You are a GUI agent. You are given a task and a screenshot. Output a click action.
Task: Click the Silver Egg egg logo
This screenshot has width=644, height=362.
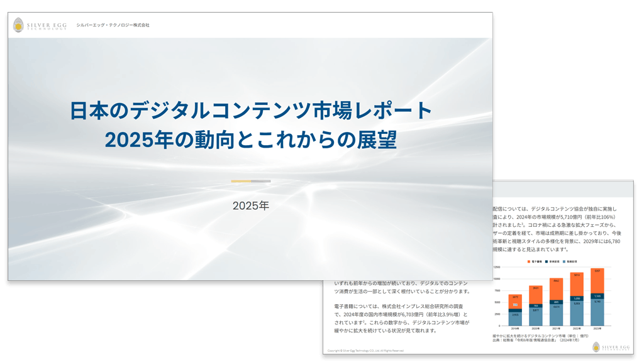tap(17, 25)
